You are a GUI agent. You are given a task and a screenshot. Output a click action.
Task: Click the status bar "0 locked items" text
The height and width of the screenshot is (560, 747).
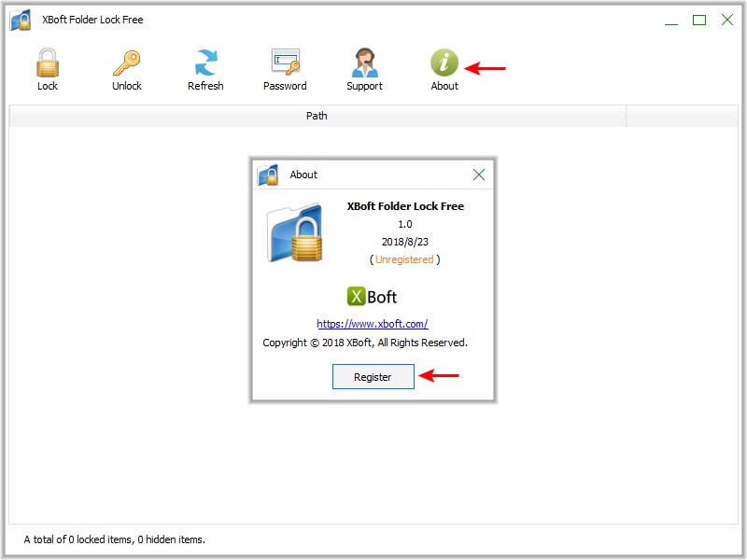pos(100,539)
